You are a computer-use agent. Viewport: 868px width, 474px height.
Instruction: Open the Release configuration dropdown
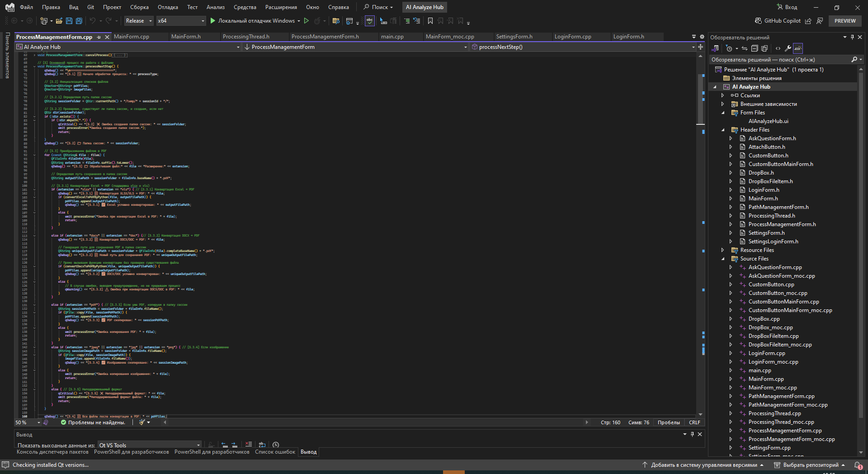click(x=139, y=21)
